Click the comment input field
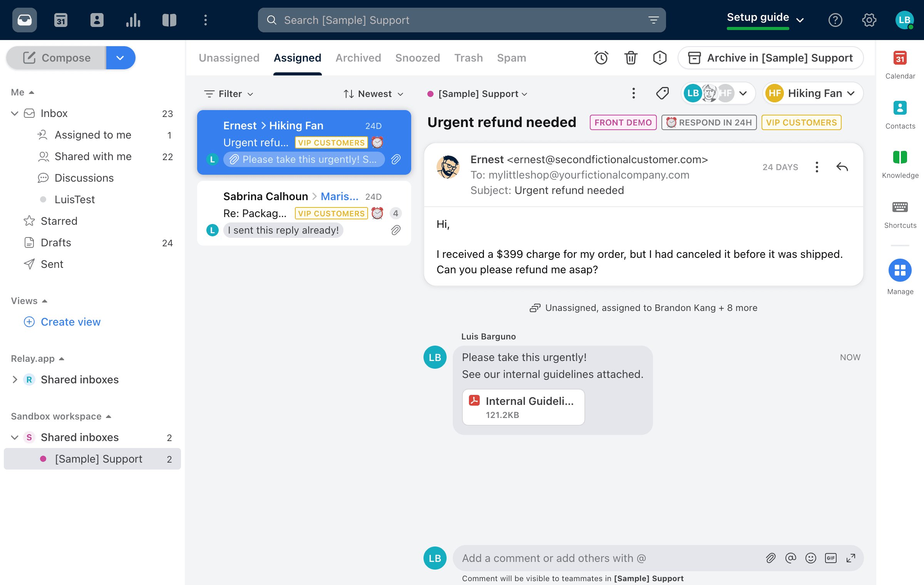This screenshot has width=924, height=585. coord(577,558)
